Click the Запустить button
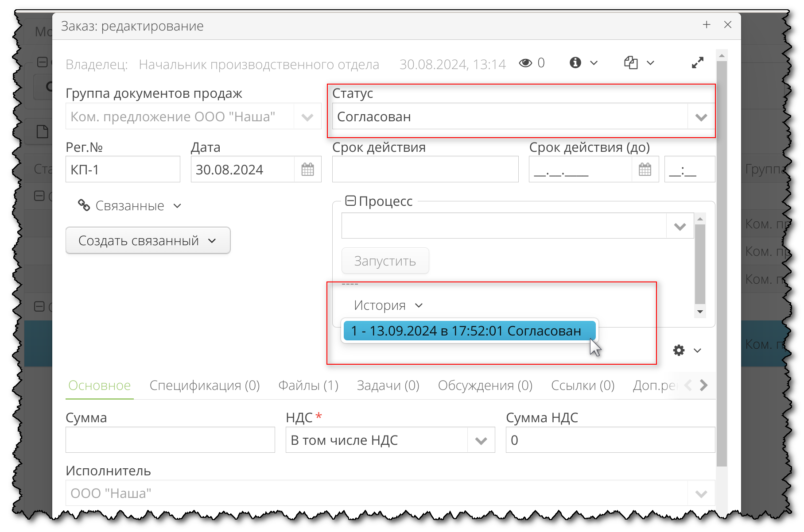The height and width of the screenshot is (532, 804). coord(385,261)
